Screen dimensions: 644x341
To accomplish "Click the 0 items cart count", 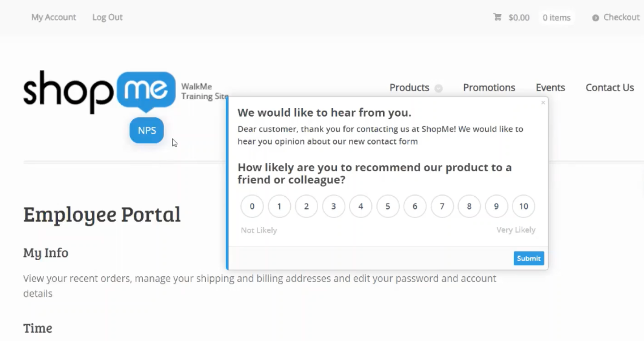I will (556, 18).
